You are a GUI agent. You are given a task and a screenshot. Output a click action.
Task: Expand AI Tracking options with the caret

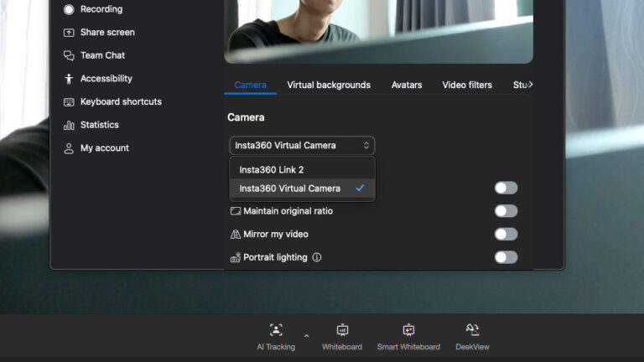[x=306, y=336]
